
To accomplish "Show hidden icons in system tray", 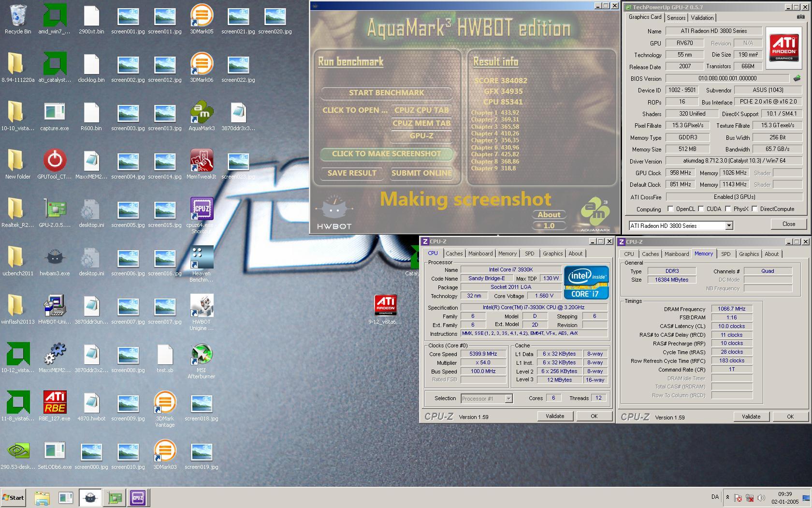I will pos(727,497).
